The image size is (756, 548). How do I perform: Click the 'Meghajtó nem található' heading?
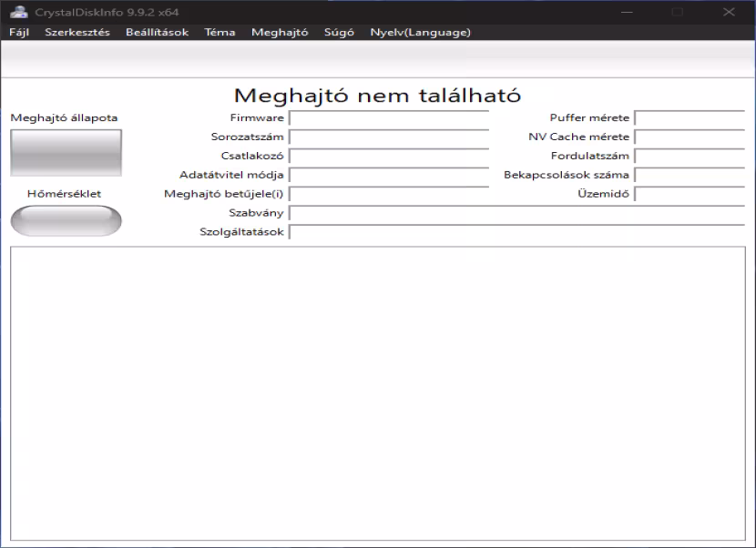pos(377,96)
